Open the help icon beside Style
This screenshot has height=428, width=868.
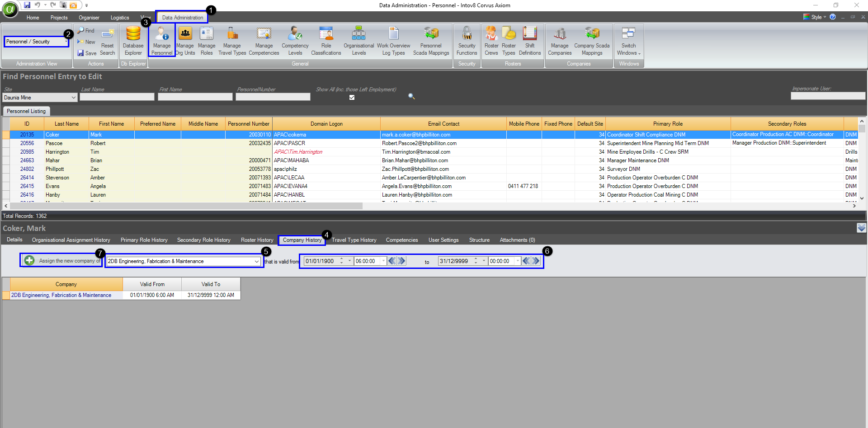coord(832,17)
